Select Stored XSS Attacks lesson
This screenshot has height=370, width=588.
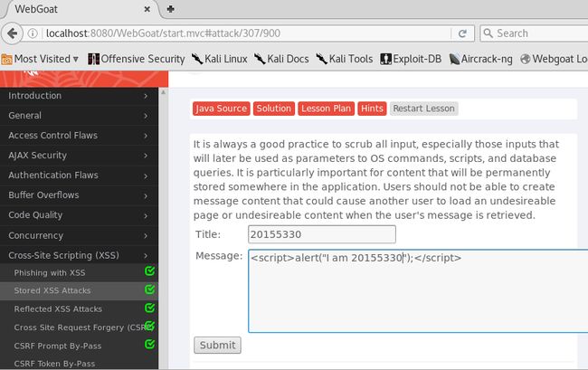(52, 290)
